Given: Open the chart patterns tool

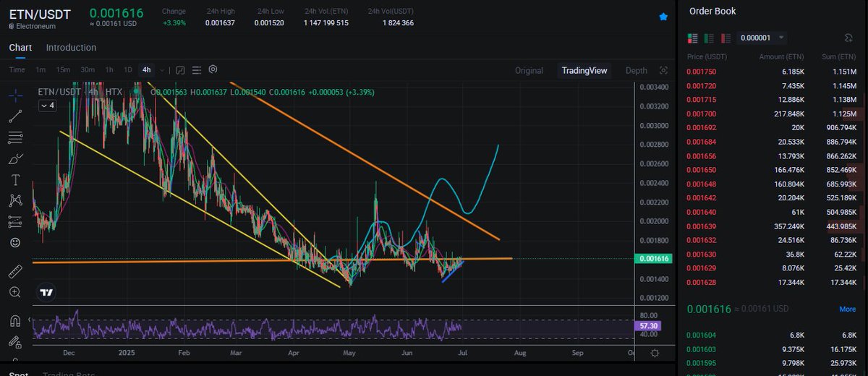Looking at the screenshot, I should 15,200.
